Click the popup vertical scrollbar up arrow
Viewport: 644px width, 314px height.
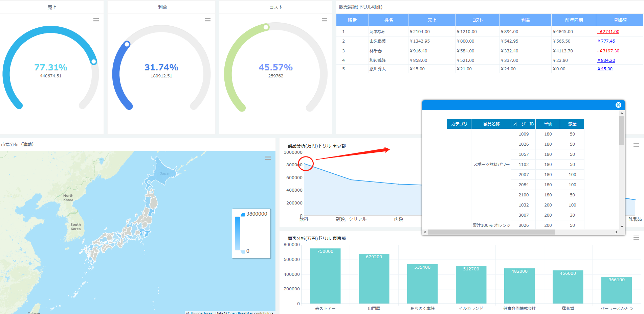[622, 113]
